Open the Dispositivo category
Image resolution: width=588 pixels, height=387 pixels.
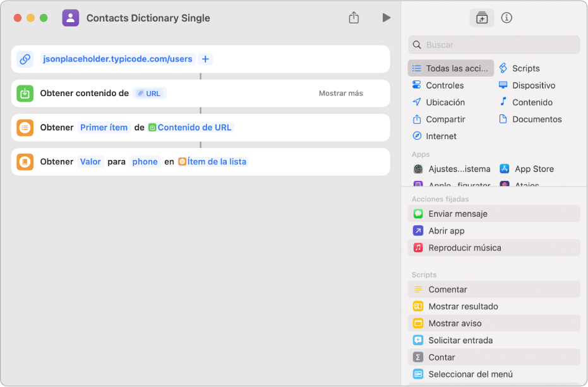(x=527, y=85)
